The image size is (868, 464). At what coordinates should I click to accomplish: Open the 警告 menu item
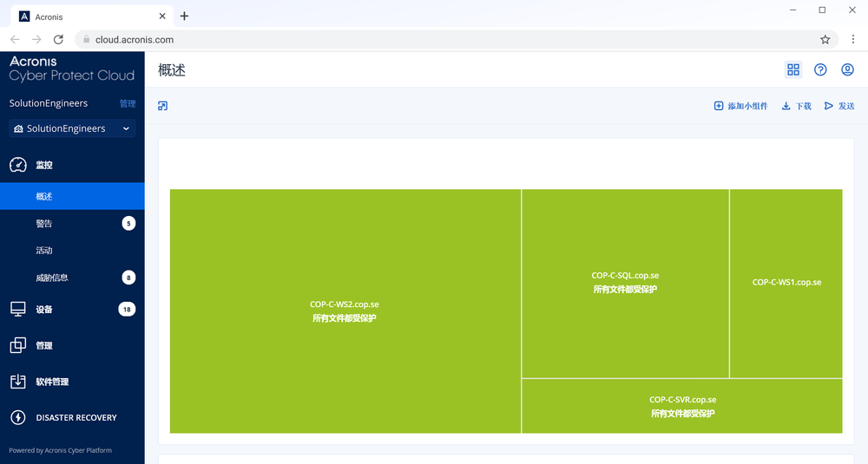pyautogui.click(x=72, y=224)
